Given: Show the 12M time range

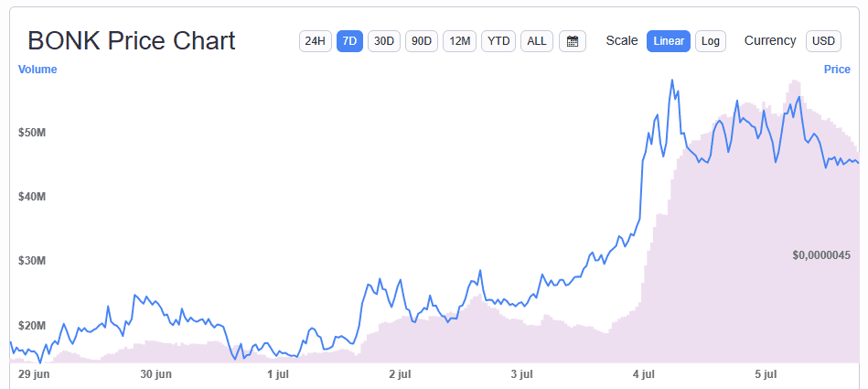Looking at the screenshot, I should coord(459,41).
